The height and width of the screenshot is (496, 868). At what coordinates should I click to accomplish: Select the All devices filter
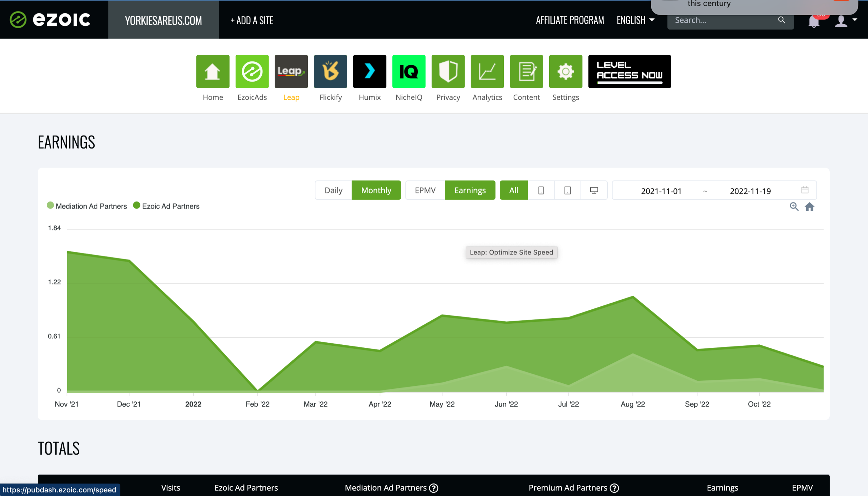point(514,190)
